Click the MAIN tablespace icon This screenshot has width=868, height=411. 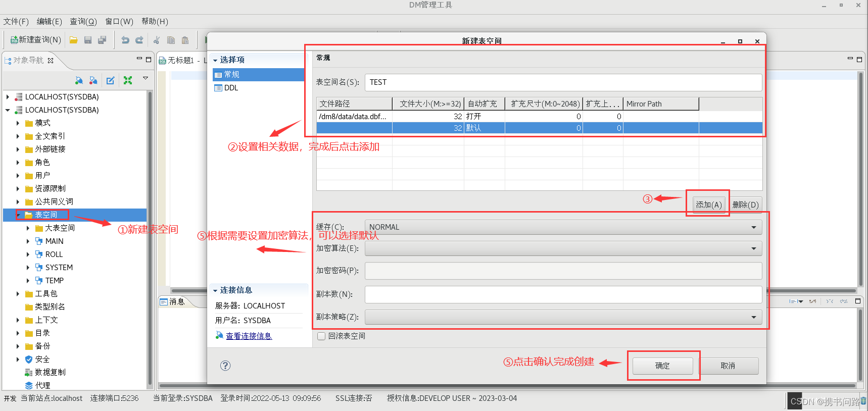tap(39, 241)
